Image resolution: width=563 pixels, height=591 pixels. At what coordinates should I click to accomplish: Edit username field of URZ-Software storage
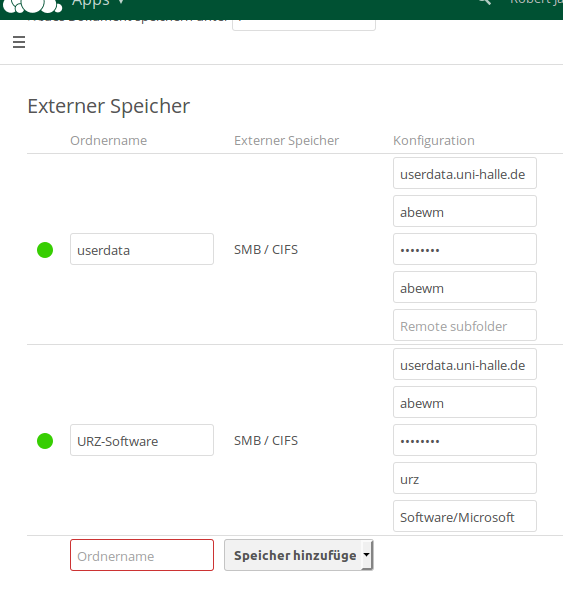point(465,402)
